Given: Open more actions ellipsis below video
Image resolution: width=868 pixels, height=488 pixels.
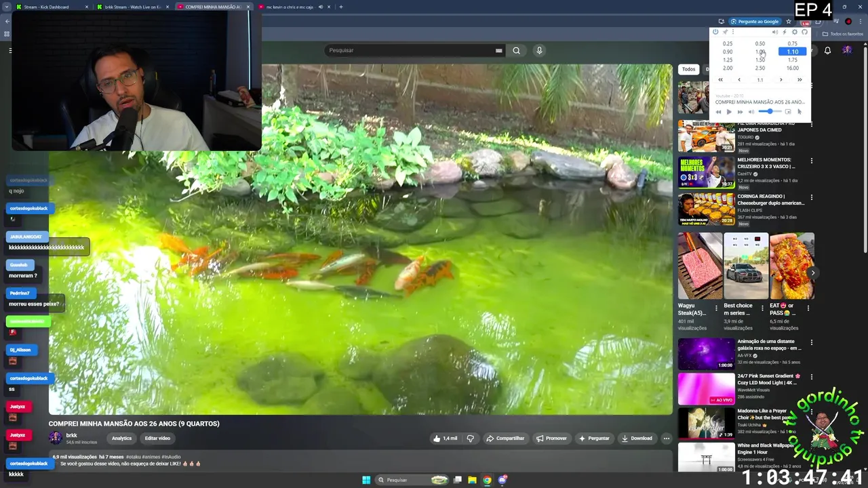Looking at the screenshot, I should [667, 439].
